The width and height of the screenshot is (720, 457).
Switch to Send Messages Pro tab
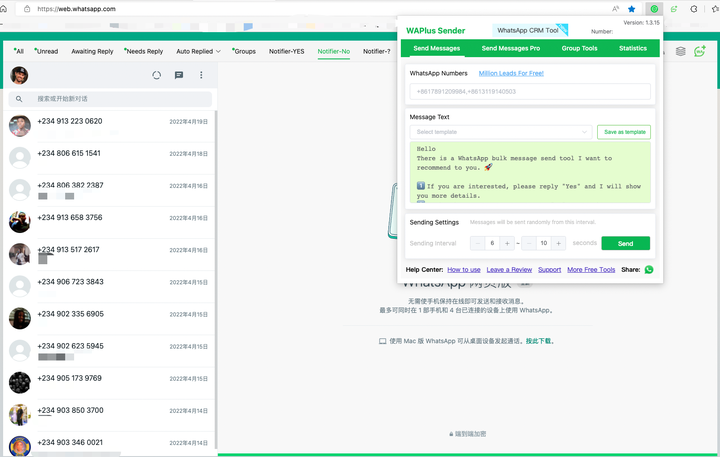511,48
